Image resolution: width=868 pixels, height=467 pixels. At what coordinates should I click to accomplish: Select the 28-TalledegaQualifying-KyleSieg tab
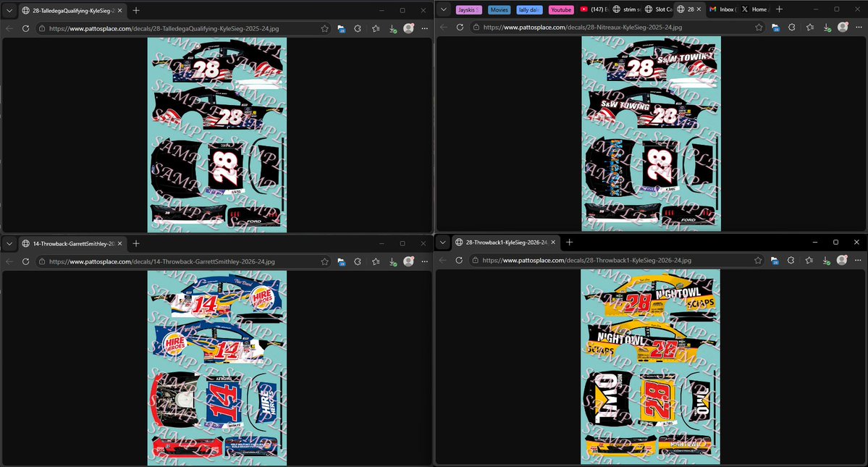(x=72, y=11)
